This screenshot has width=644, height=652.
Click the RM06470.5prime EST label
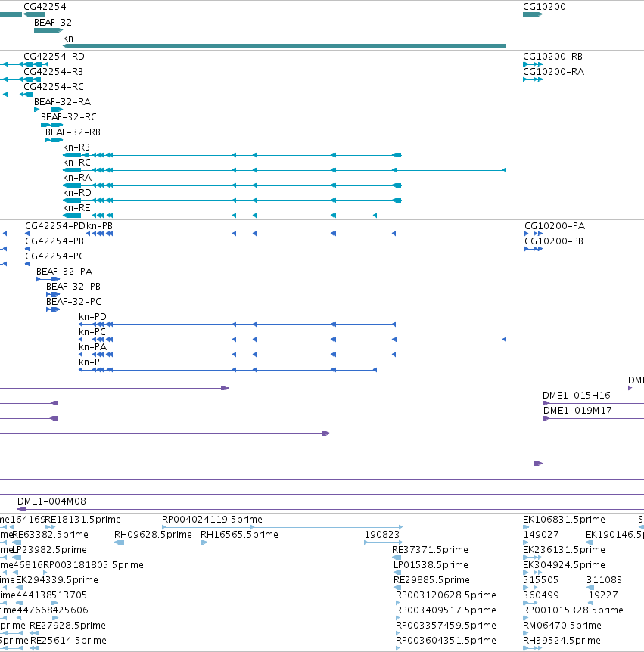point(562,626)
